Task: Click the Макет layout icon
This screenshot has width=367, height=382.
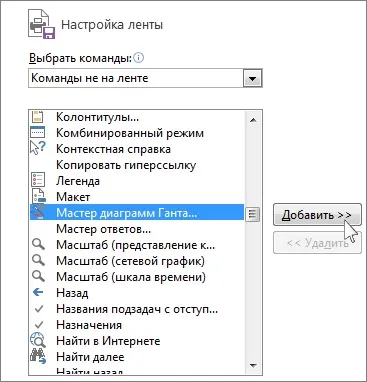Action: tap(38, 196)
